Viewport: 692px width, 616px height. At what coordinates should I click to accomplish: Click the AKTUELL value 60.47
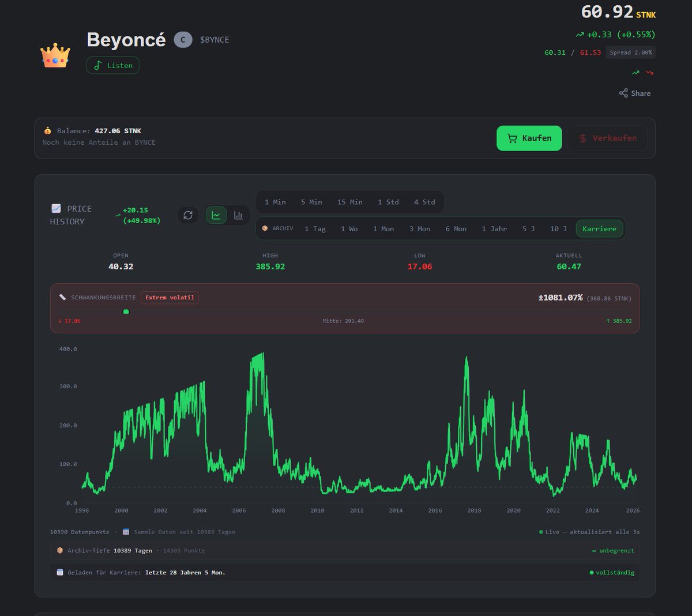point(569,266)
